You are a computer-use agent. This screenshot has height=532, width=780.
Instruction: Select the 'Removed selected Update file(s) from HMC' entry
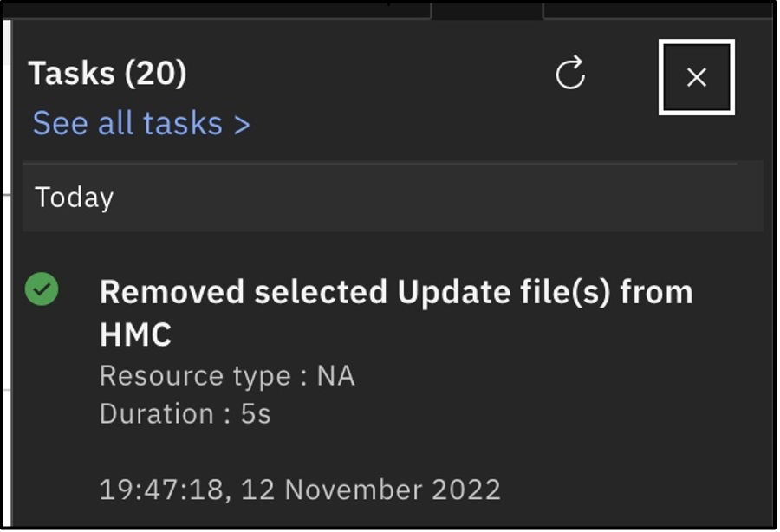point(396,309)
